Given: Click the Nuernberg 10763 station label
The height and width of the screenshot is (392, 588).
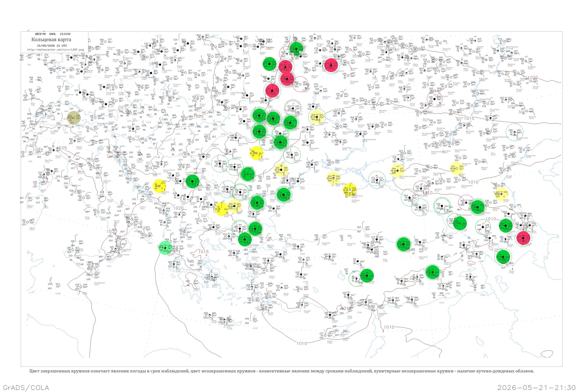Looking at the screenshot, I should [110, 93].
